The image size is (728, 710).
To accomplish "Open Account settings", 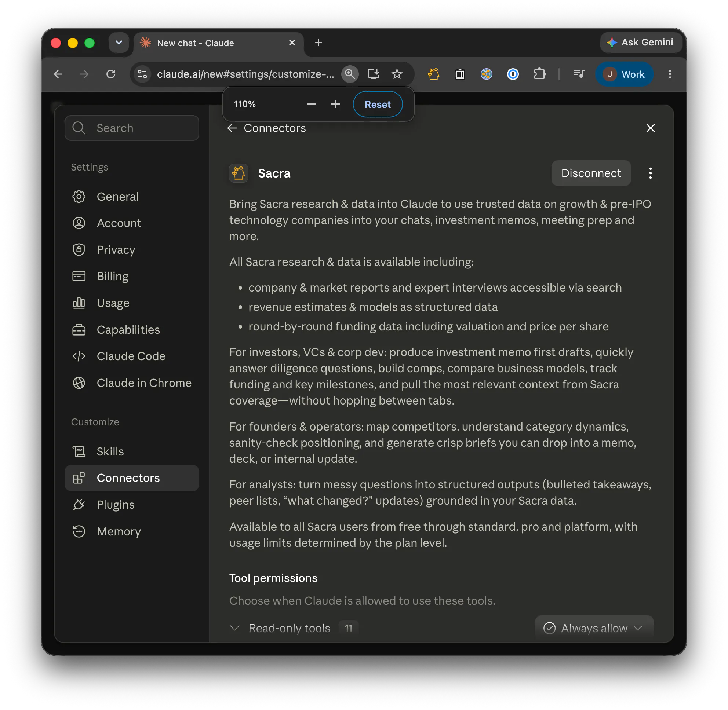I will point(132,223).
